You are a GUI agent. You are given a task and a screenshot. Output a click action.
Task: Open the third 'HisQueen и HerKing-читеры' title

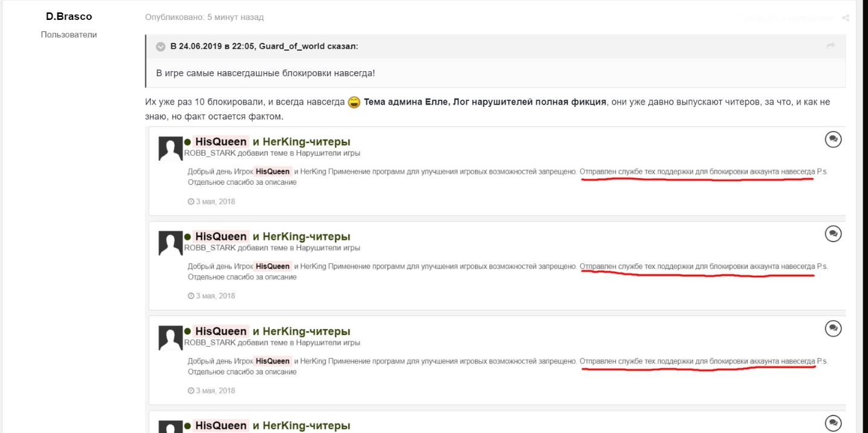(272, 331)
